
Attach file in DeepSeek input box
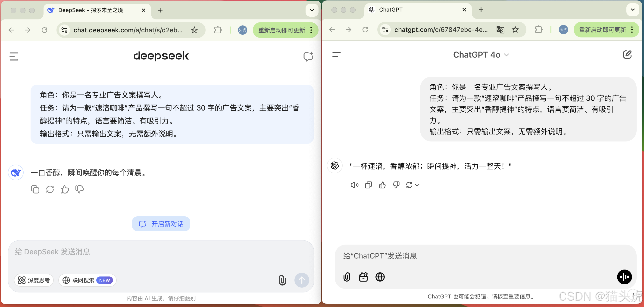click(282, 280)
